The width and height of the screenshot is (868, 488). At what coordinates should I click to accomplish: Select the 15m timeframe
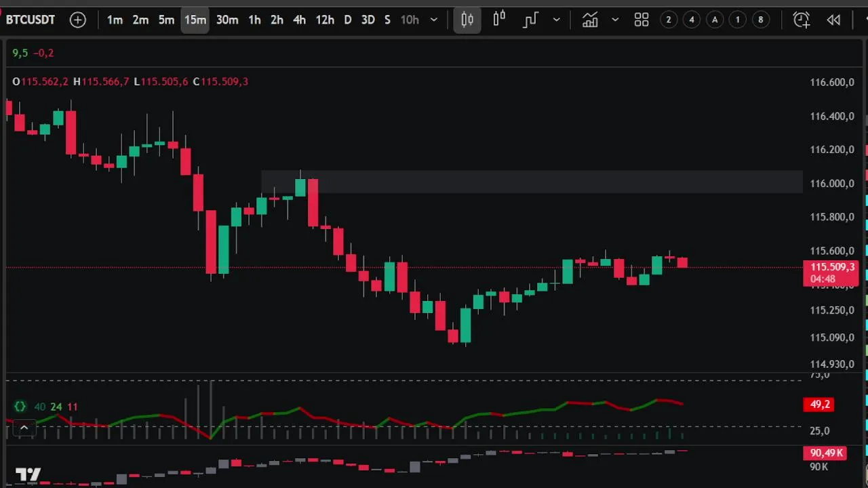(195, 20)
